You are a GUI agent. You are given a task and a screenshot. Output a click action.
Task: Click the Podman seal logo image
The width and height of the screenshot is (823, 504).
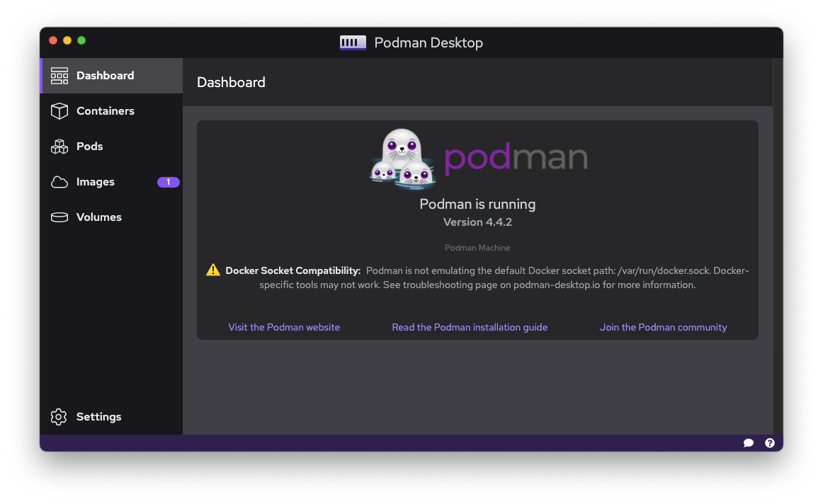tap(402, 159)
